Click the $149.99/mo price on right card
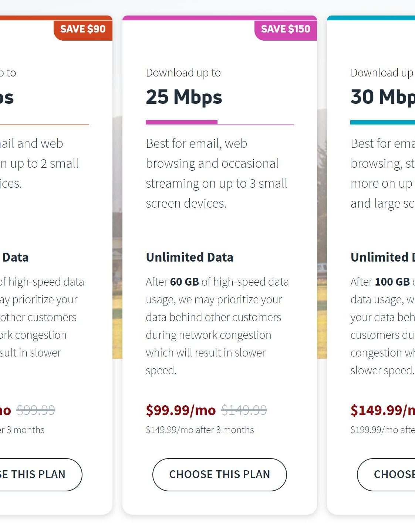 pyautogui.click(x=383, y=410)
